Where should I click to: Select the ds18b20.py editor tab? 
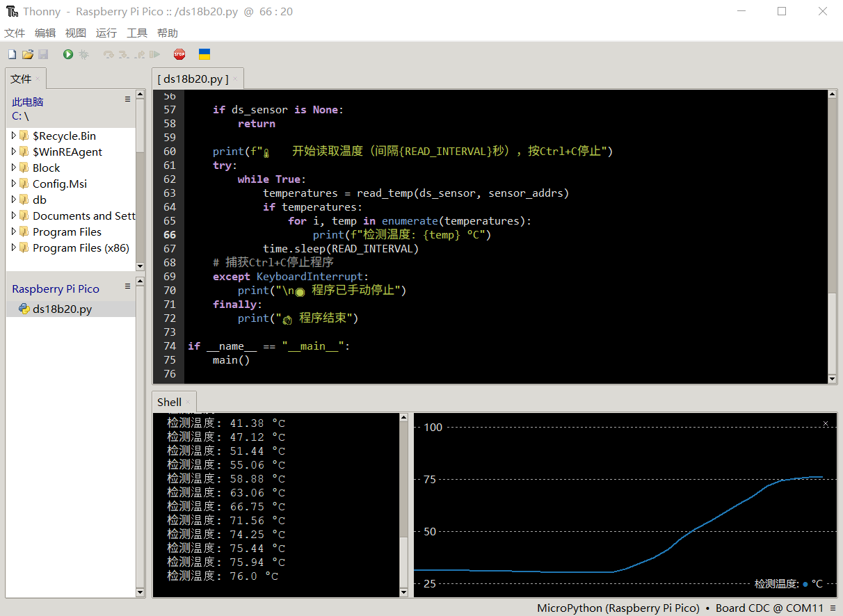[193, 79]
